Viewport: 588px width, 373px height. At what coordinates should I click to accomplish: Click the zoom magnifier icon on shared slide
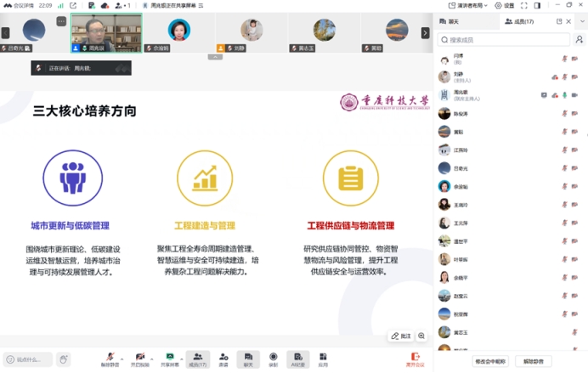click(421, 336)
